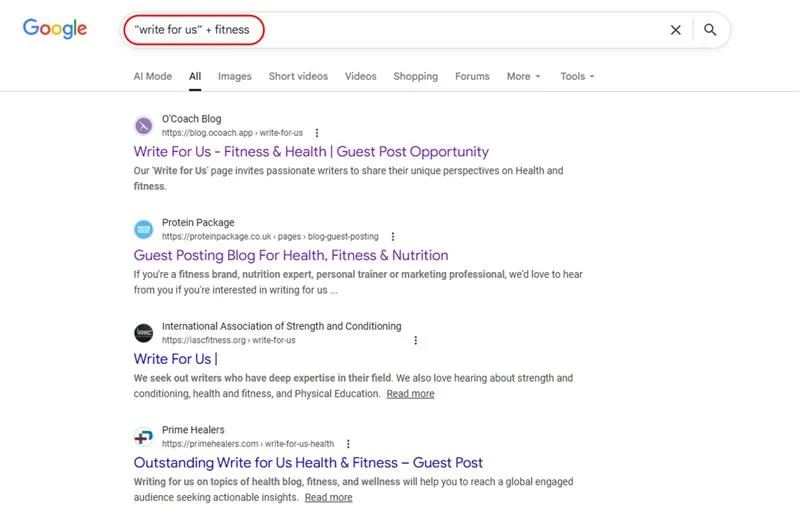Screen dimensions: 800x517
Task: Select the All tab
Action: tap(195, 76)
